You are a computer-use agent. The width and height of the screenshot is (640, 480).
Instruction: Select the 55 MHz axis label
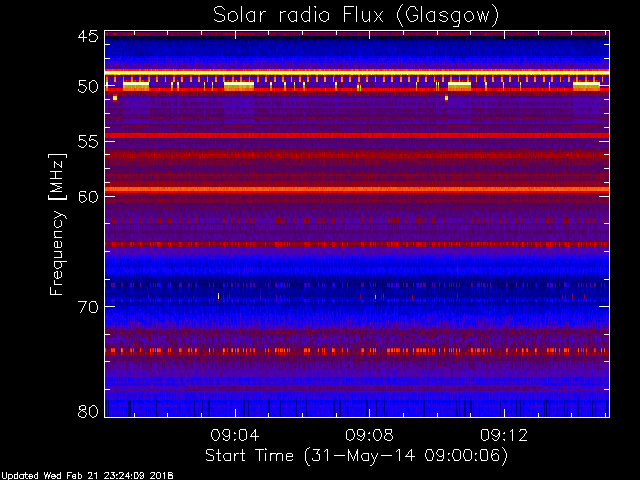click(88, 142)
